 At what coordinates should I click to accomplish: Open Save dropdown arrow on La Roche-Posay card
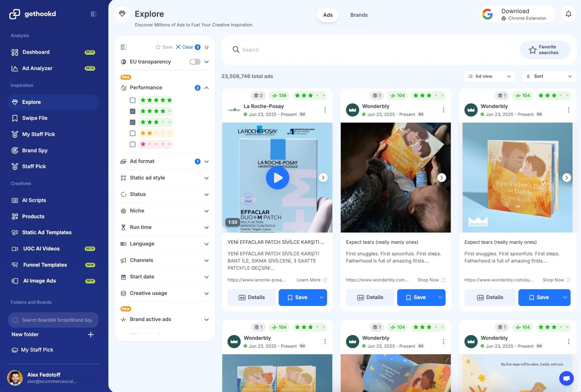pyautogui.click(x=321, y=297)
